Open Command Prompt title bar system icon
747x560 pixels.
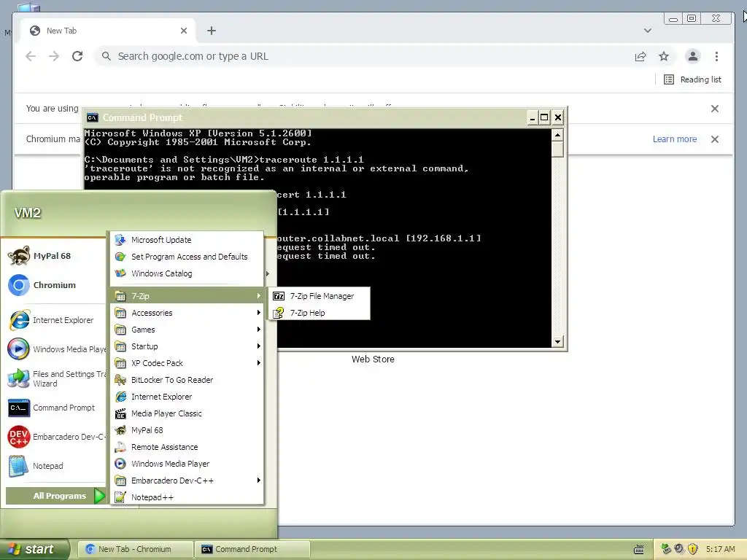click(93, 117)
